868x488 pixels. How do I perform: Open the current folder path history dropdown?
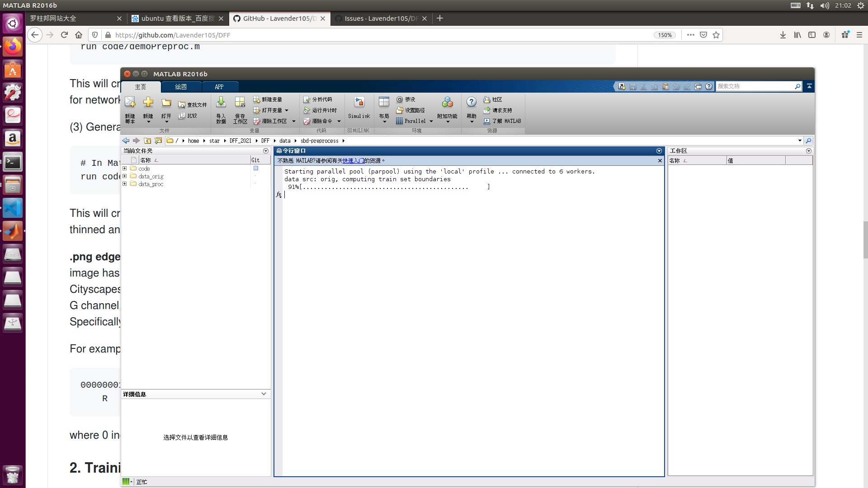pos(800,141)
